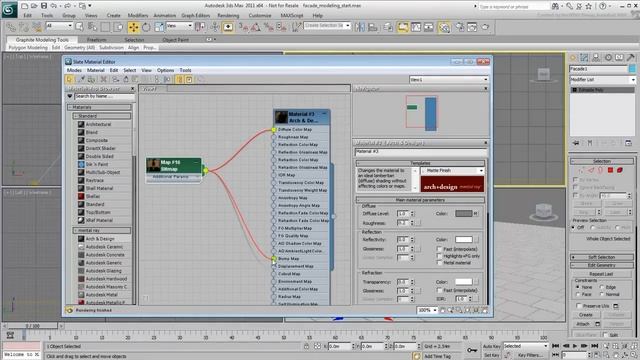The width and height of the screenshot is (640, 360).
Task: Click the Go to End playback button
Action: [x=595, y=346]
